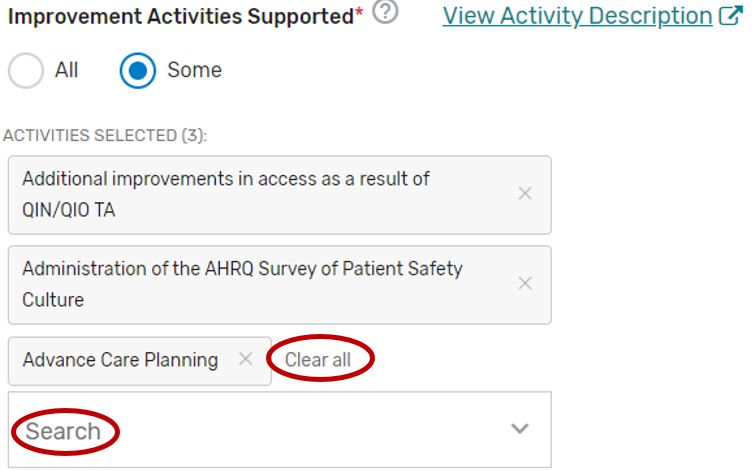This screenshot has width=752, height=471.
Task: Click the ACTIVITIES SELECTED (3) label
Action: coord(105,135)
